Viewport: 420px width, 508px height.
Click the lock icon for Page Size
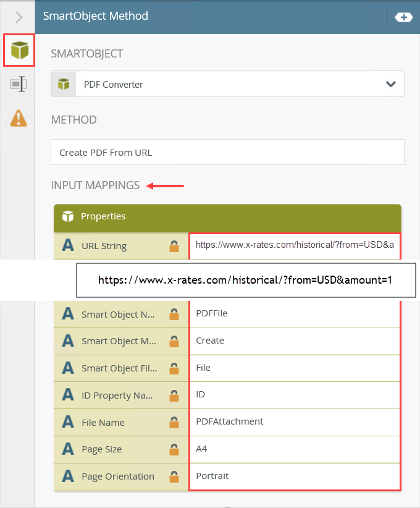pos(174,449)
